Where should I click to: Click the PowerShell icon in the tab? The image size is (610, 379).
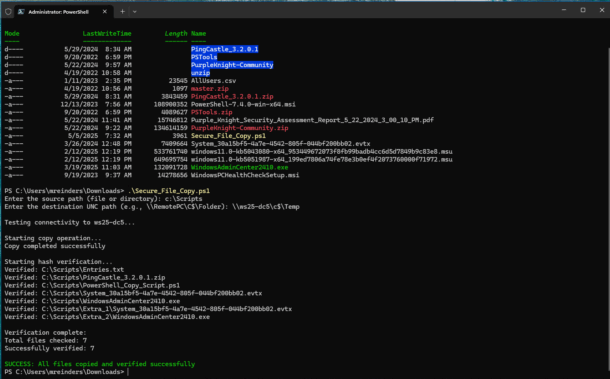(x=21, y=12)
